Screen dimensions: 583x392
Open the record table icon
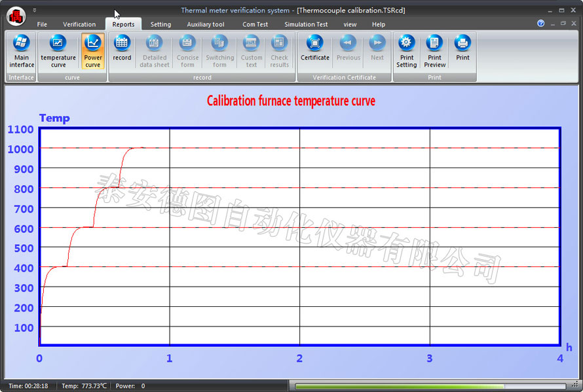coord(122,51)
